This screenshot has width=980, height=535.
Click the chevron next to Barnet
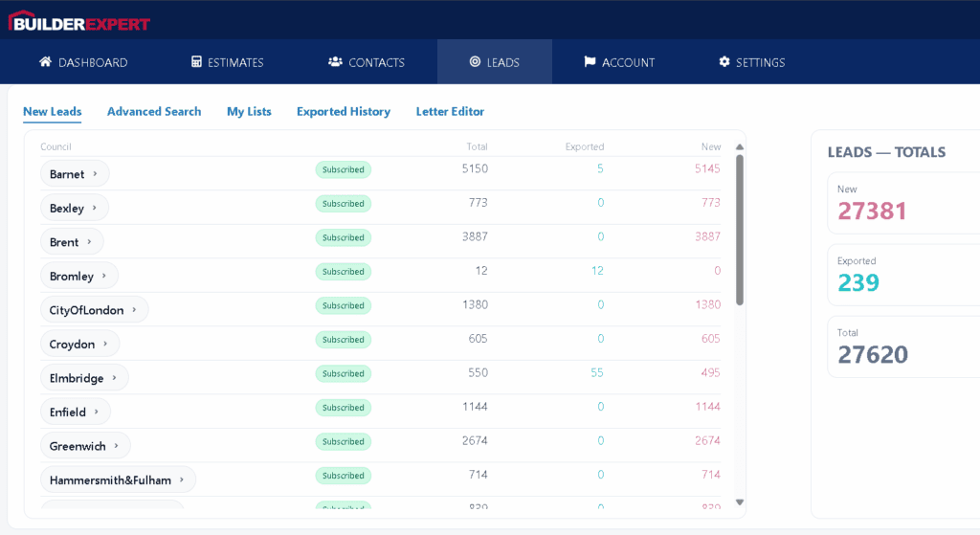coord(95,174)
